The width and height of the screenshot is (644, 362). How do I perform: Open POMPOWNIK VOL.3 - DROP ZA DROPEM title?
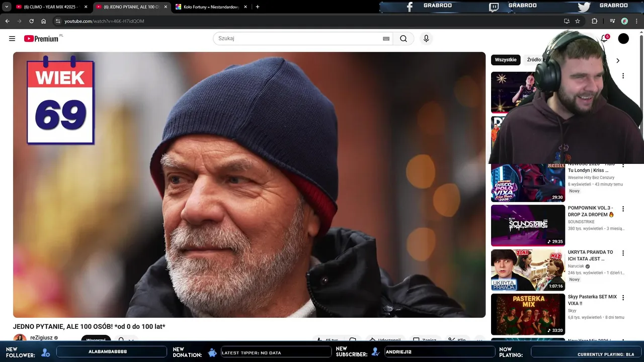(x=591, y=211)
